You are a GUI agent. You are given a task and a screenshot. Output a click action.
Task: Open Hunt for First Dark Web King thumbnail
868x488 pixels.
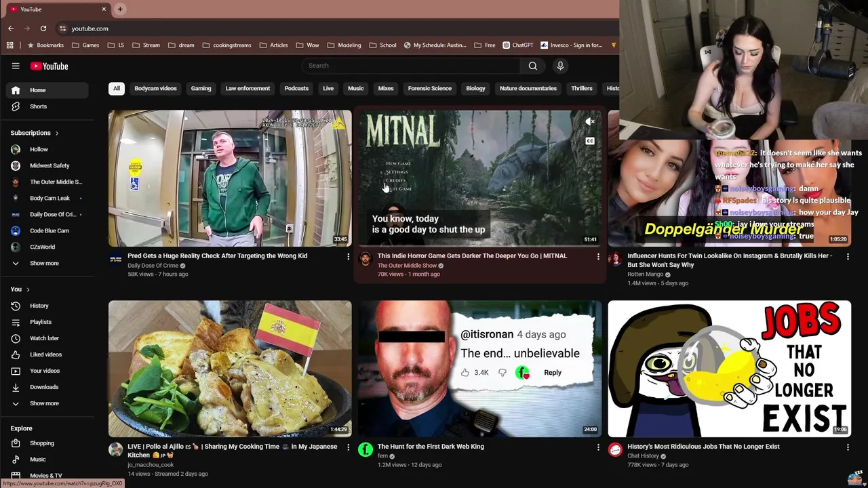479,369
